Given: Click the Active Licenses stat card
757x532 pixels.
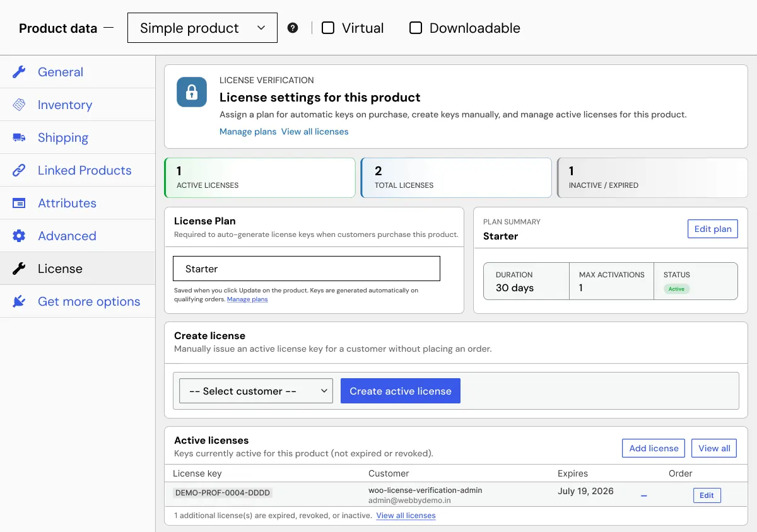Looking at the screenshot, I should (260, 178).
